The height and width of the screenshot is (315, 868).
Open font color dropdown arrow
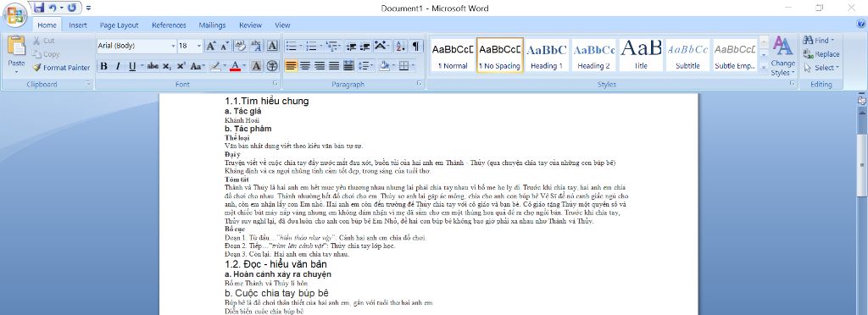point(245,66)
